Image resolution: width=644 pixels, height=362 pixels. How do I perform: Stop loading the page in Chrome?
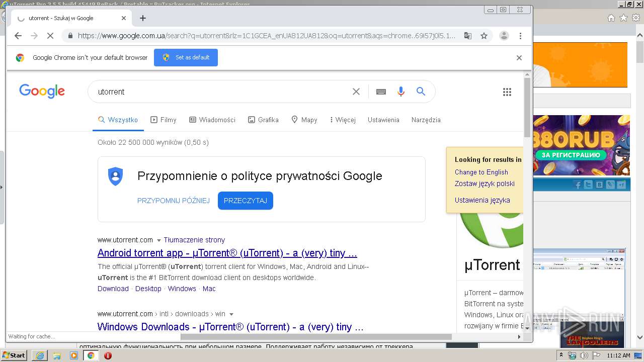click(50, 36)
